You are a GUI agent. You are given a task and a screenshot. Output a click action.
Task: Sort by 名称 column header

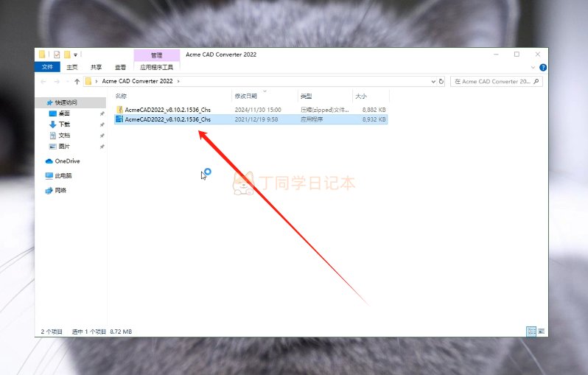pos(121,97)
